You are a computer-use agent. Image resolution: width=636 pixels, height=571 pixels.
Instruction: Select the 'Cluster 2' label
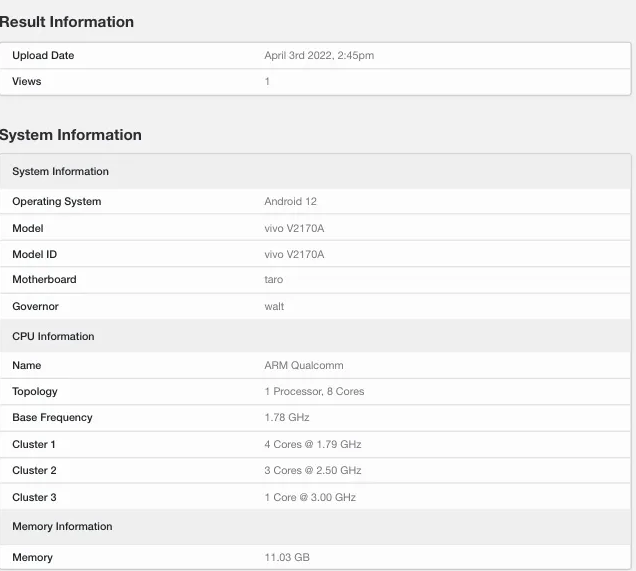[34, 470]
